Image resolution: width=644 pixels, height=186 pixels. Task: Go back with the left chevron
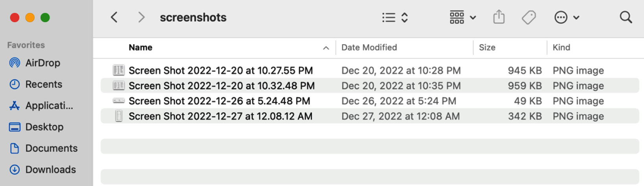point(114,17)
